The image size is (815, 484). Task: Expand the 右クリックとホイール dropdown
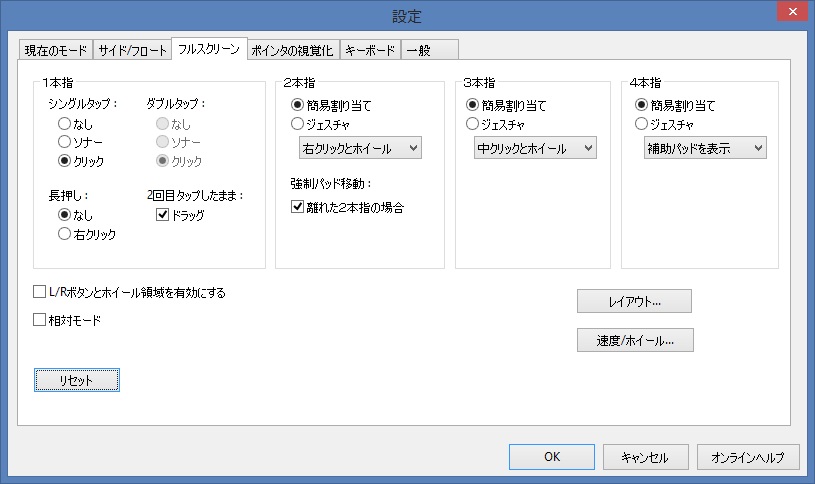[360, 149]
